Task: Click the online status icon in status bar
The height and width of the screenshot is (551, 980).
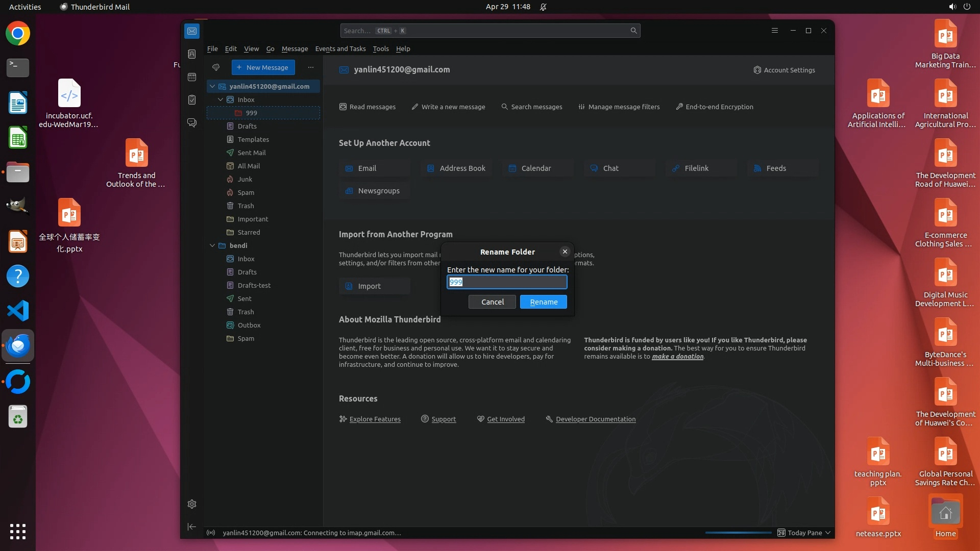Action: (211, 533)
